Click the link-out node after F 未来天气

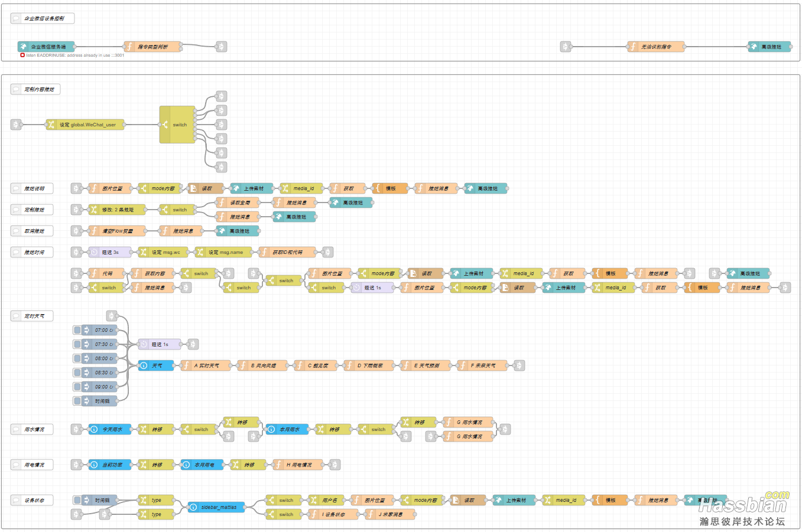click(519, 365)
